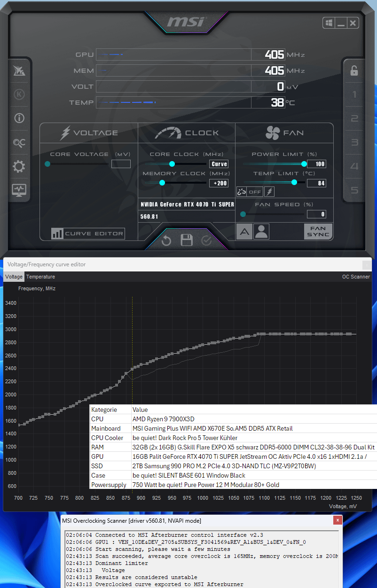Click the Samsung 990 PRO SSD cell
Viewport: 377px width, 588px height.
pyautogui.click(x=254, y=466)
